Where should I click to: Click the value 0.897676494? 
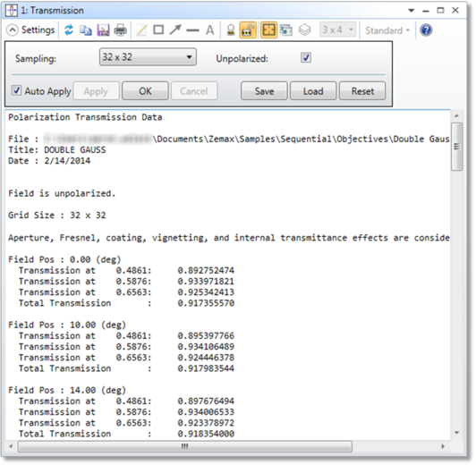pyautogui.click(x=206, y=401)
